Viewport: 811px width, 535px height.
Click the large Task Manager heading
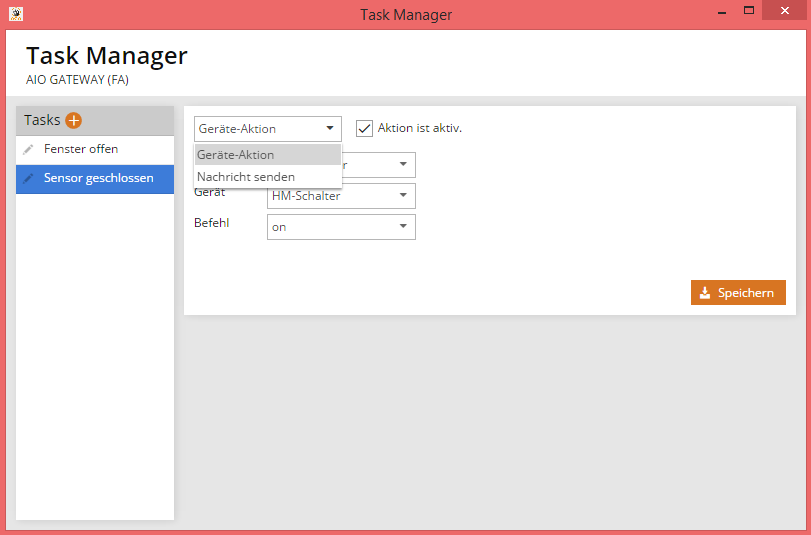(106, 55)
